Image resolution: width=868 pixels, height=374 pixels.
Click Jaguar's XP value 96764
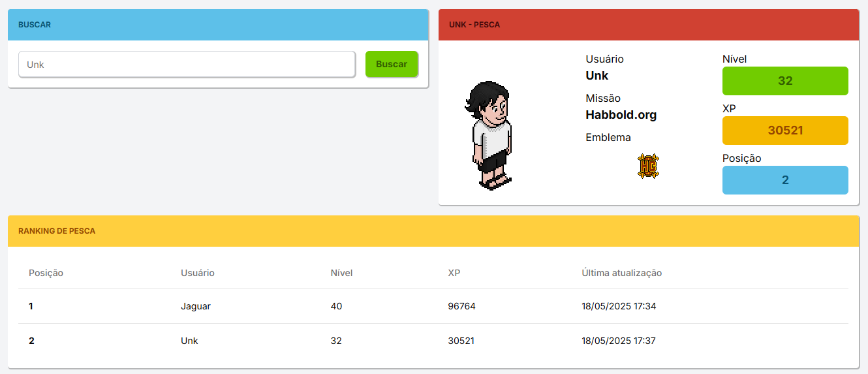click(461, 306)
